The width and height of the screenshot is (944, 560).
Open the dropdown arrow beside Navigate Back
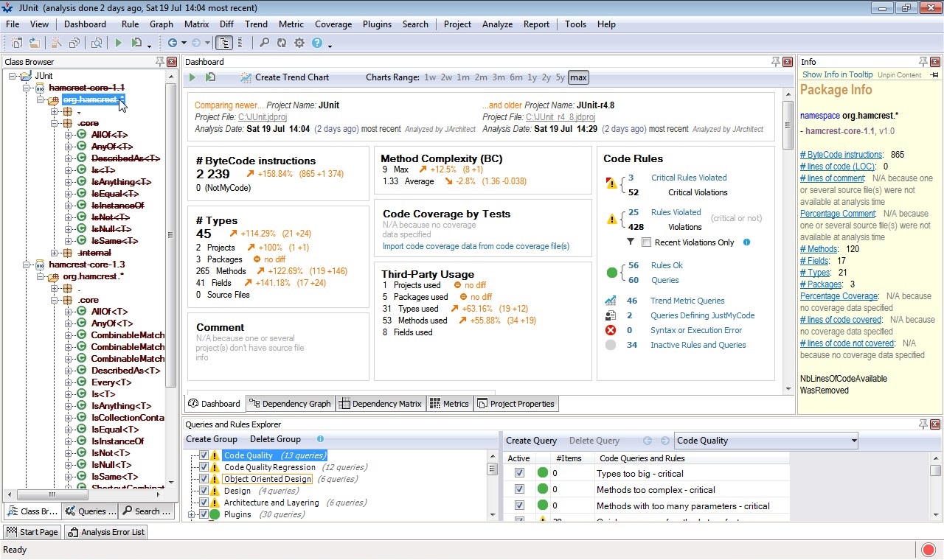184,43
